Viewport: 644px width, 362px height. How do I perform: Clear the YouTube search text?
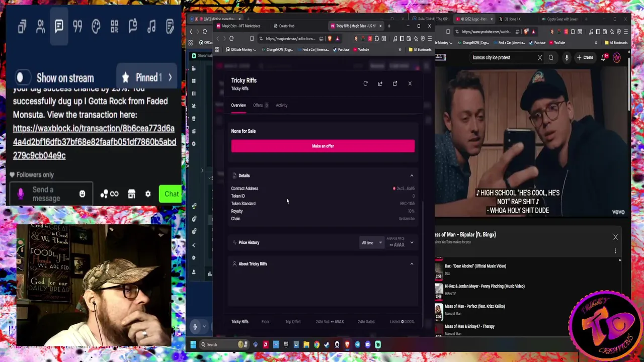click(540, 57)
